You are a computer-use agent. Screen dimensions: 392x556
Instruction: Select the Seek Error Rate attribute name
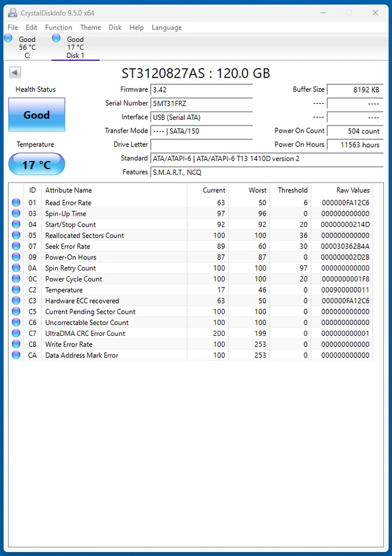click(67, 247)
